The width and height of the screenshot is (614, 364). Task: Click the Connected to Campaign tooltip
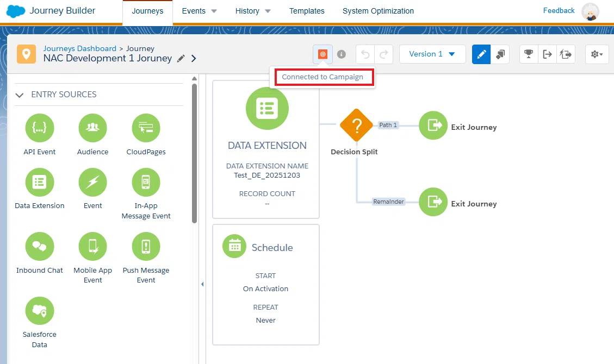(x=322, y=77)
